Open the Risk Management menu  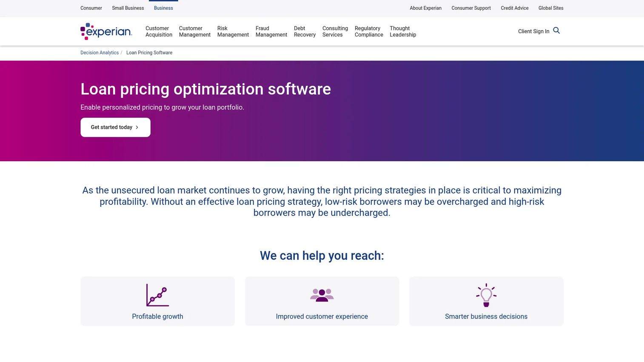point(233,31)
